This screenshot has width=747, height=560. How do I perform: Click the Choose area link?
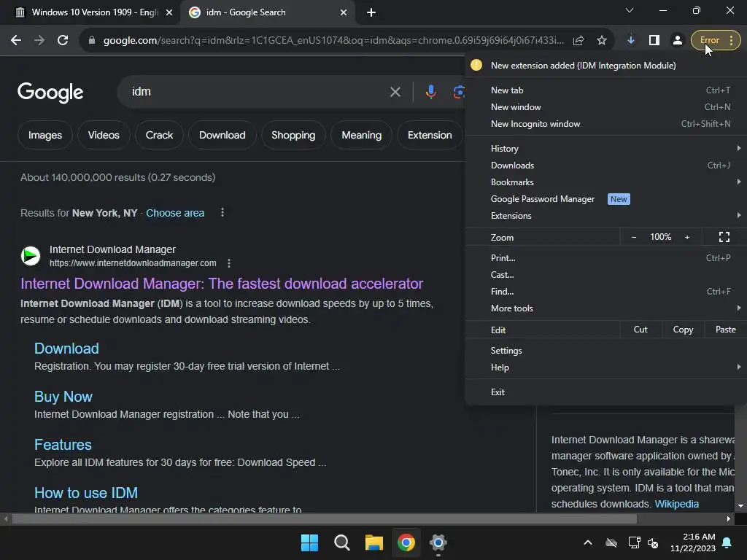click(175, 213)
